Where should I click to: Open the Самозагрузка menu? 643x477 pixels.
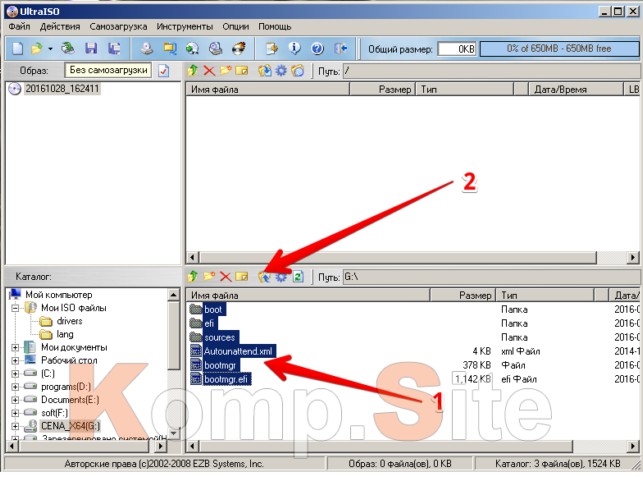118,27
